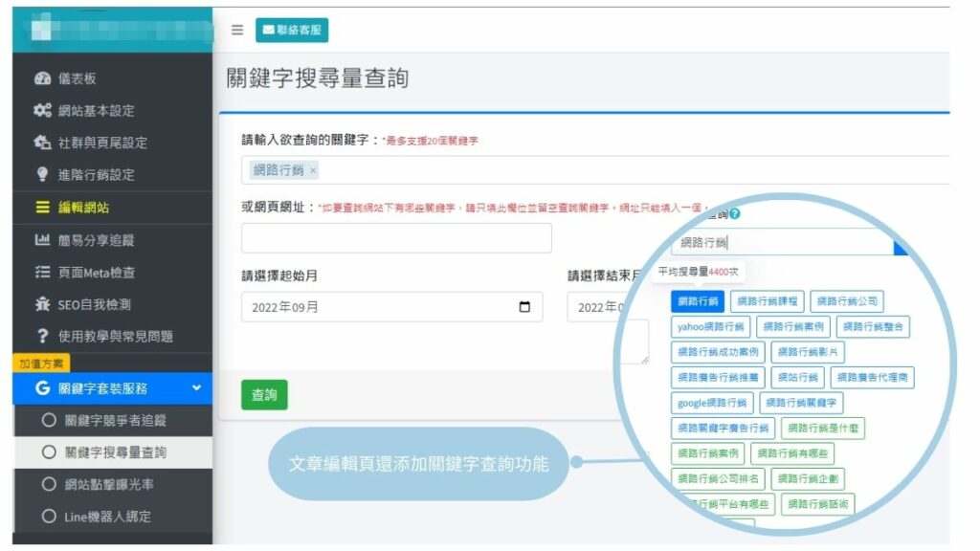Select the 網路行銷成功案例 keyword tag

tap(718, 352)
